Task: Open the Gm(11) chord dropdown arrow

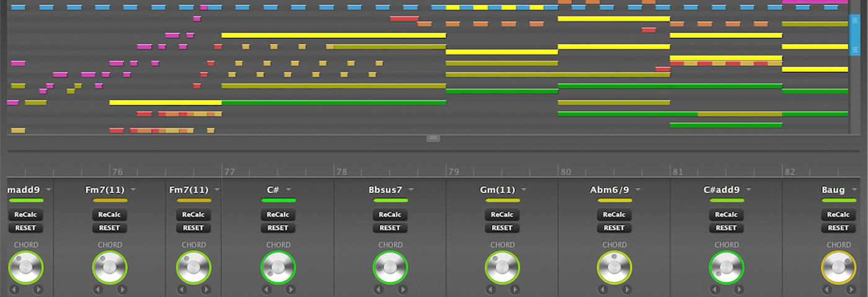Action: tap(524, 190)
